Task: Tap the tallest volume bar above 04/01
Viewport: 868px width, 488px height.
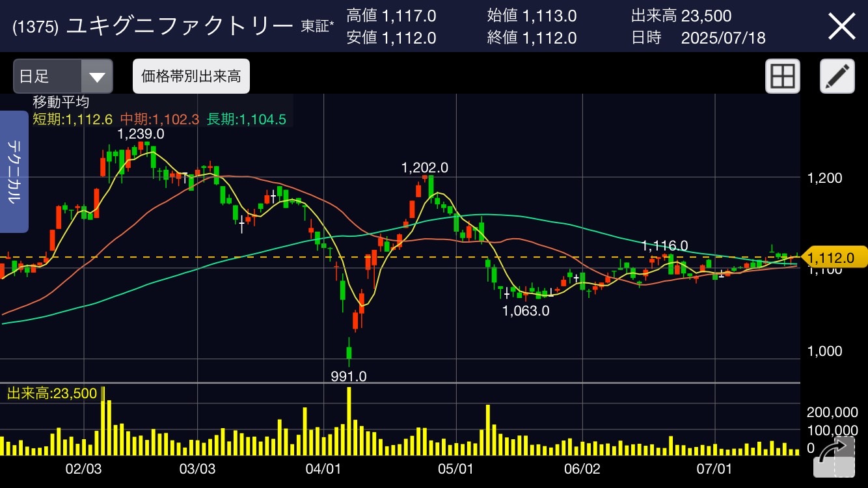Action: click(x=349, y=421)
